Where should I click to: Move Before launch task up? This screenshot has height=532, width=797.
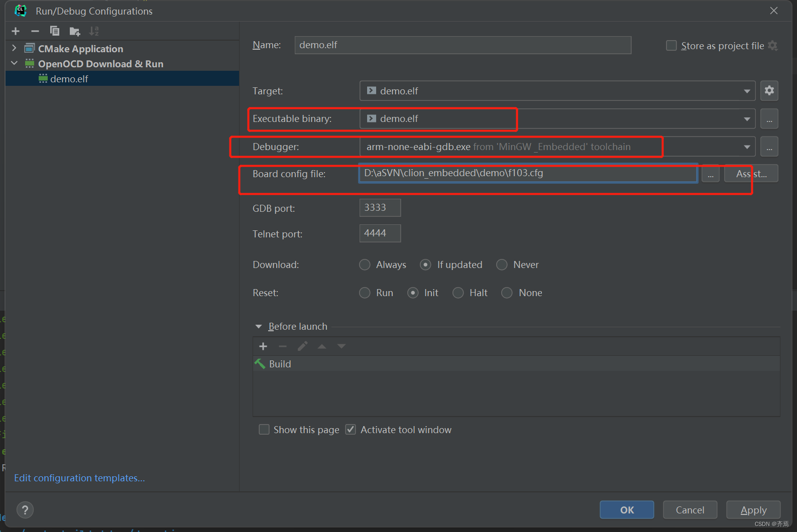(322, 346)
